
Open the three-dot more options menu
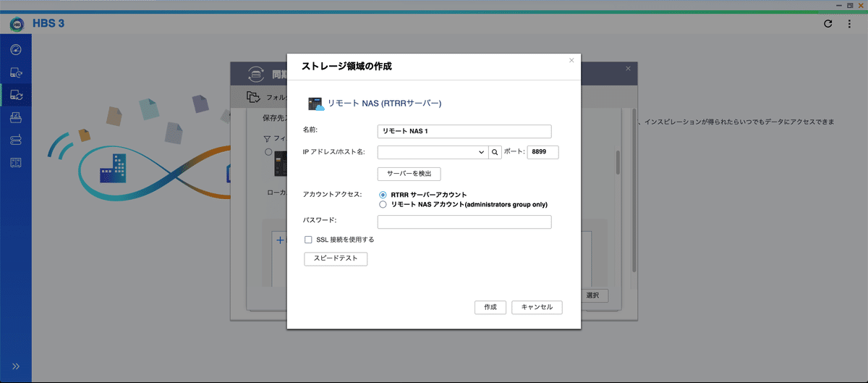[849, 24]
